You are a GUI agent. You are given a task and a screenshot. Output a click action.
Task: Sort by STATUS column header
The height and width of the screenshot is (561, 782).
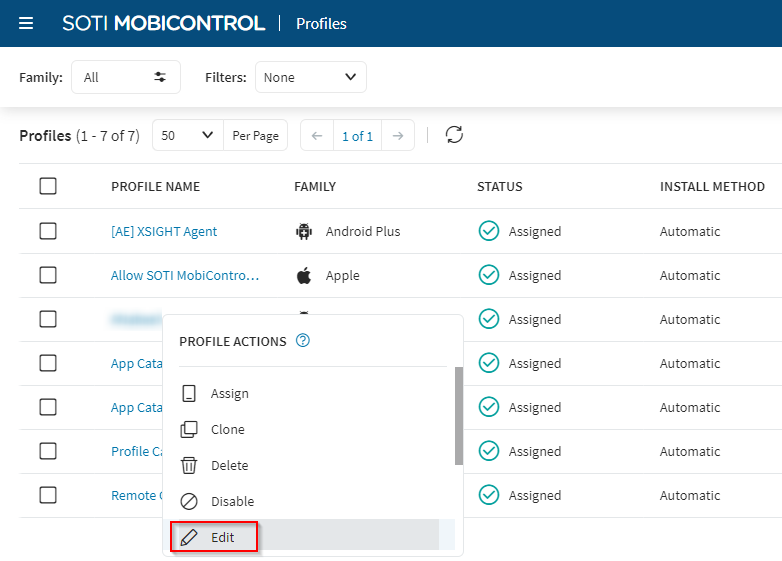pyautogui.click(x=499, y=187)
